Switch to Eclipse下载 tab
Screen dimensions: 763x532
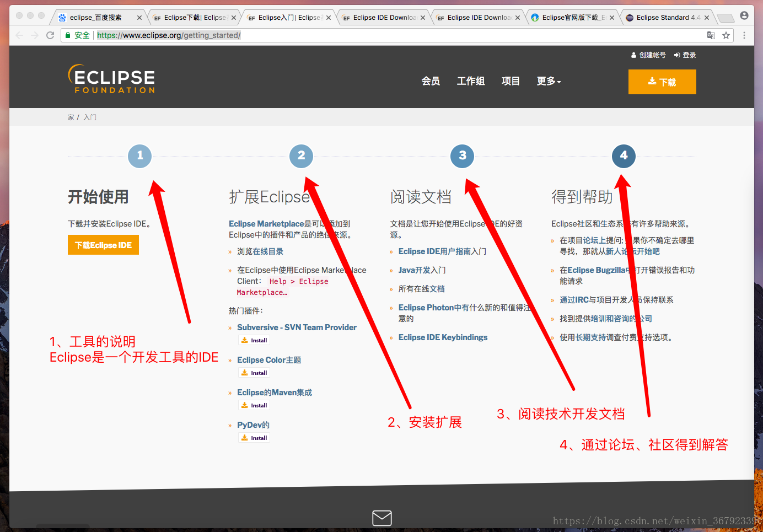point(194,18)
